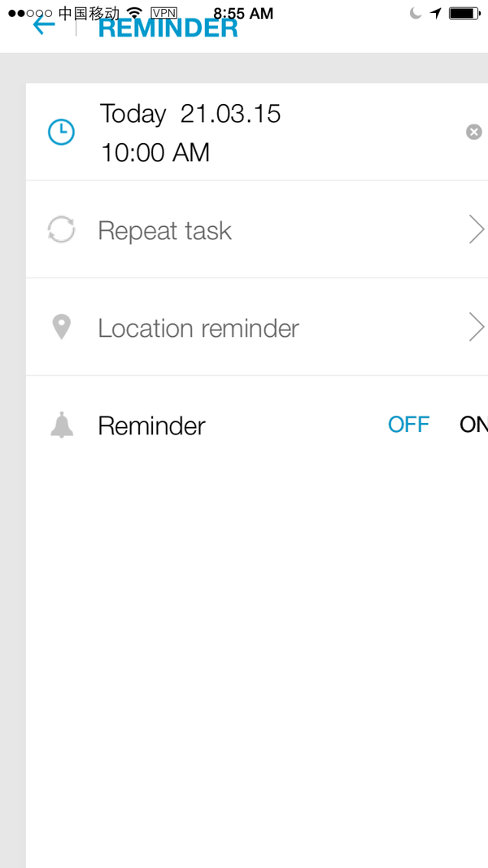This screenshot has width=488, height=868.
Task: Tap the repeat circular arrows icon
Action: (61, 229)
